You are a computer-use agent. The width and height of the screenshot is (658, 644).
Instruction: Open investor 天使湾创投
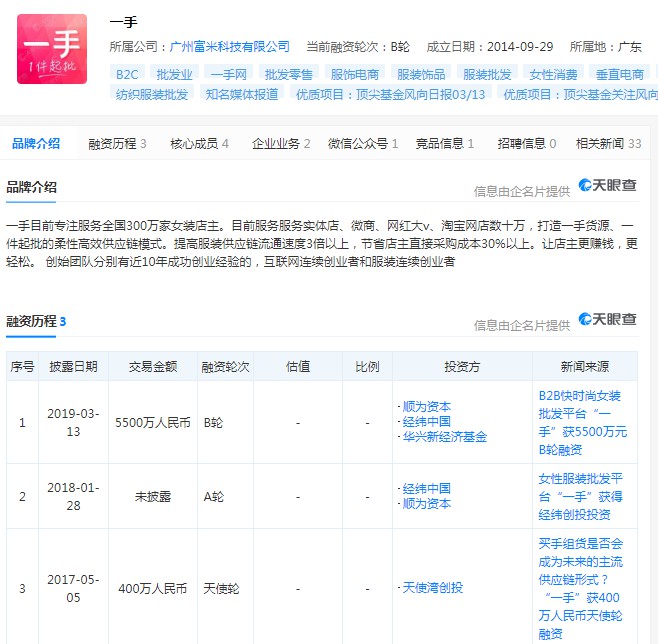pyautogui.click(x=433, y=587)
